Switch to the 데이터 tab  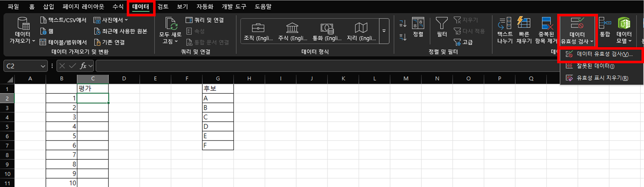tap(141, 6)
